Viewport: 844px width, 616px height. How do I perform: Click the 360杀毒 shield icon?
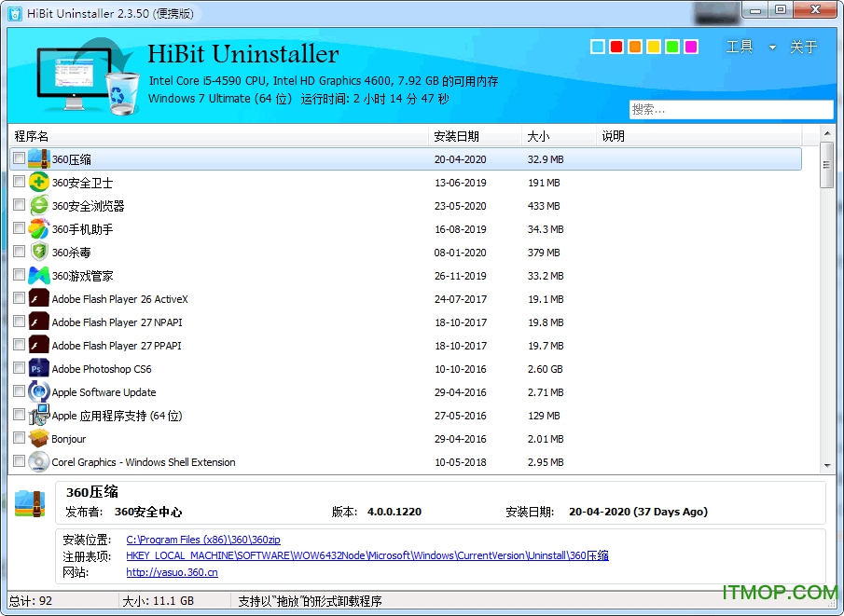tap(41, 252)
